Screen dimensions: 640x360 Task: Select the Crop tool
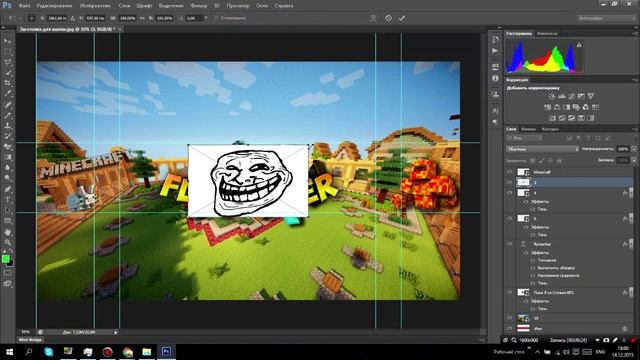(x=8, y=83)
